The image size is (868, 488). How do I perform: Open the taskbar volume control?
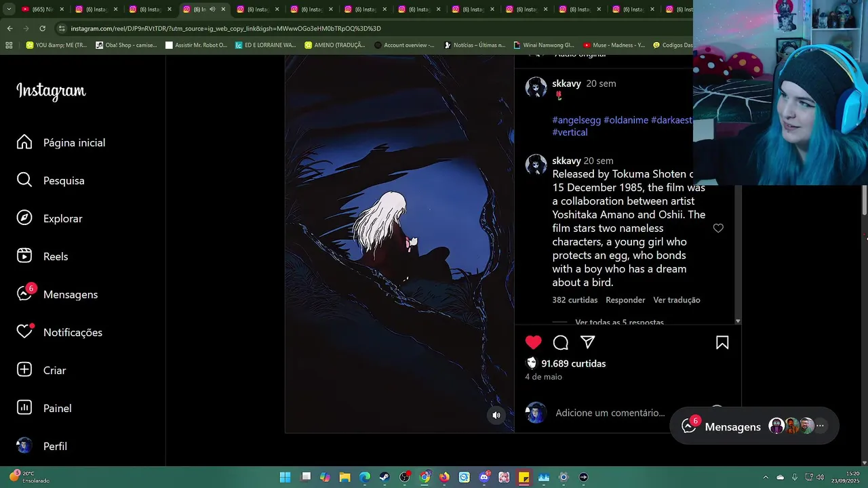[820, 477]
